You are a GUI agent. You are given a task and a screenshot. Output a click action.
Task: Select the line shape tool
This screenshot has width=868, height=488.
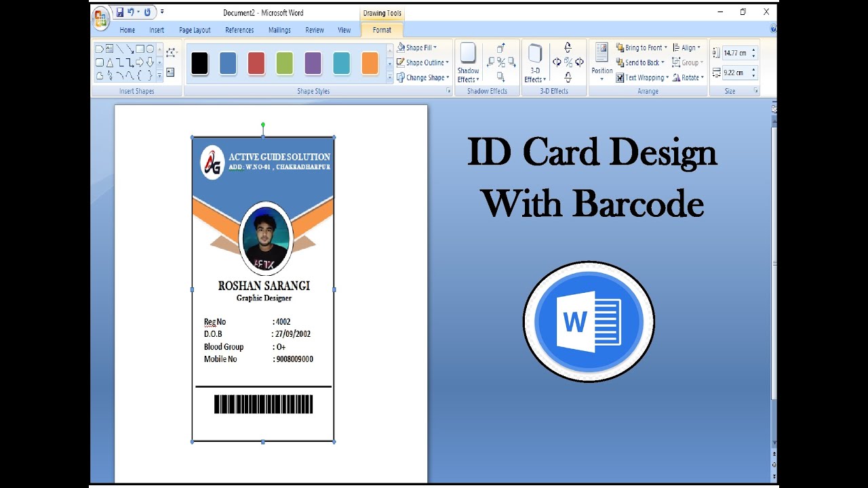point(119,49)
